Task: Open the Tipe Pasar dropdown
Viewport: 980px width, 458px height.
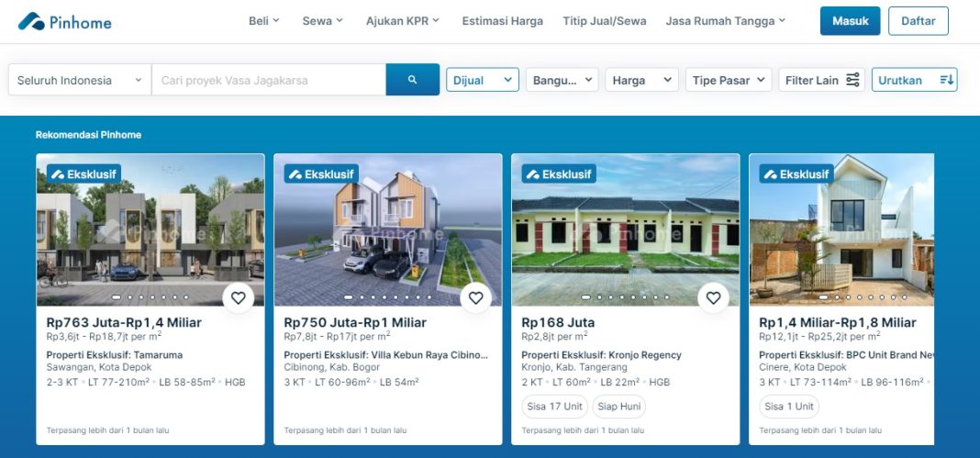Action: 729,80
